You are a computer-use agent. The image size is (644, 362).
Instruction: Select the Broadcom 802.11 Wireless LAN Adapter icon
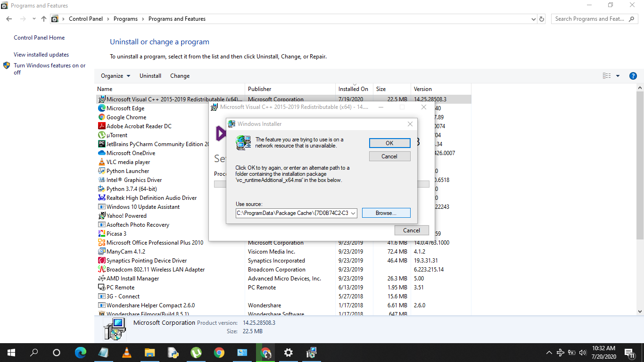(101, 270)
